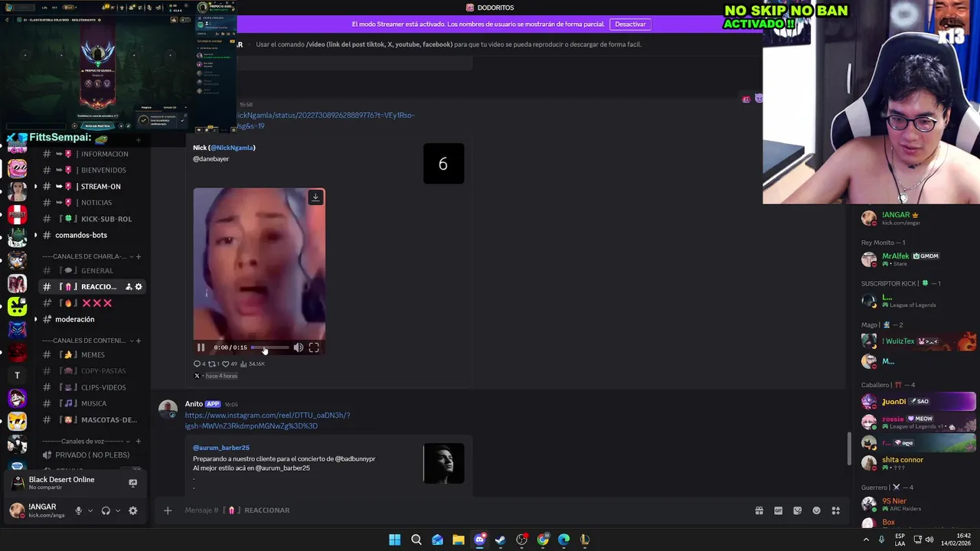Expand the moderación channel threads
Image resolution: width=980 pixels, height=551 pixels.
[35, 319]
